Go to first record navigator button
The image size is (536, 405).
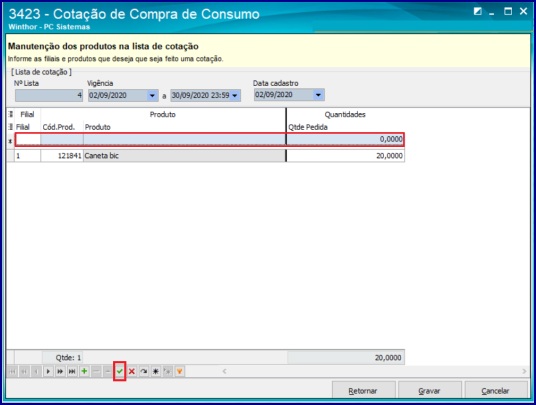(x=12, y=372)
